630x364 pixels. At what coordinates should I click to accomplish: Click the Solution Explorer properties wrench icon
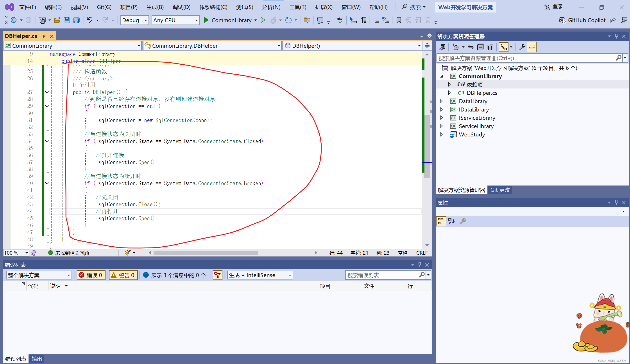click(522, 47)
